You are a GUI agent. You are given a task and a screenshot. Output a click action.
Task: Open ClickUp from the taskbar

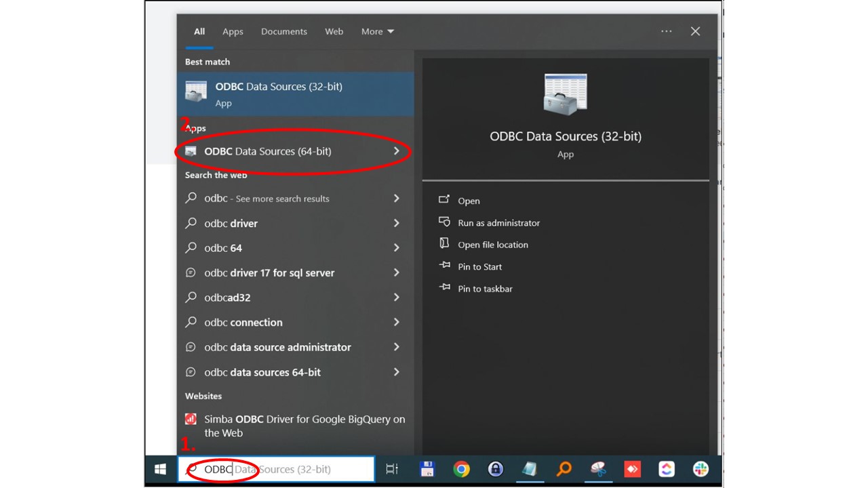coord(667,469)
